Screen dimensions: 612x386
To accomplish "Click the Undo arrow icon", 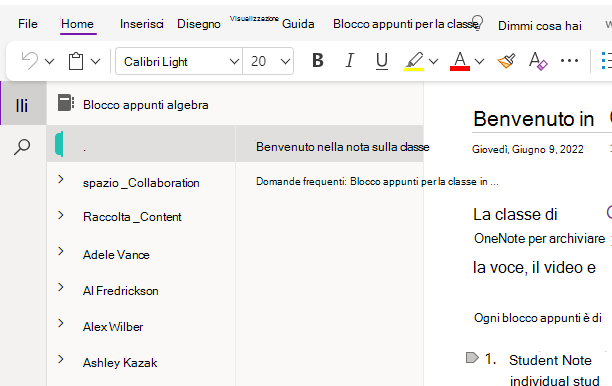I will tap(30, 61).
